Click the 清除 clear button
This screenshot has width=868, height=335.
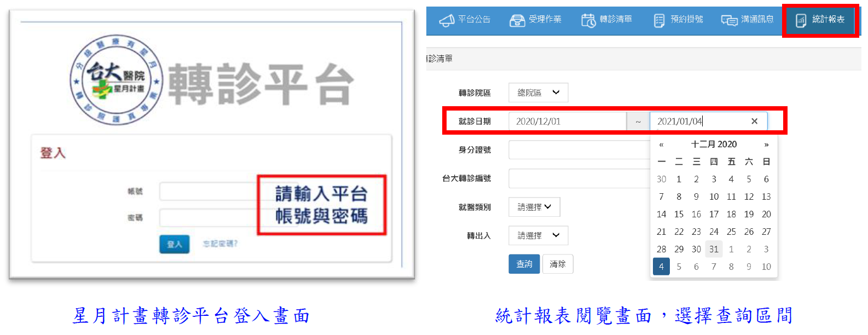coord(558,264)
